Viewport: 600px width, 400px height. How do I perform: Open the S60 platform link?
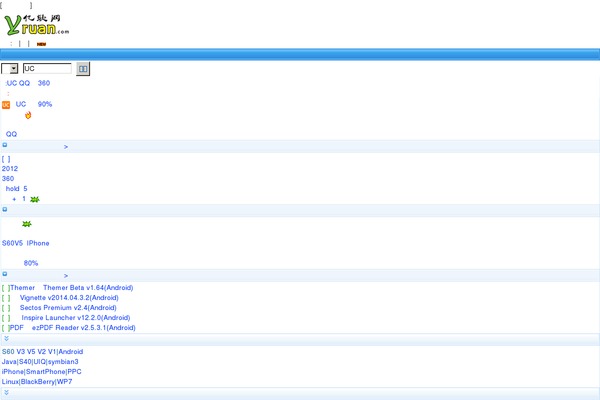pyautogui.click(x=8, y=351)
